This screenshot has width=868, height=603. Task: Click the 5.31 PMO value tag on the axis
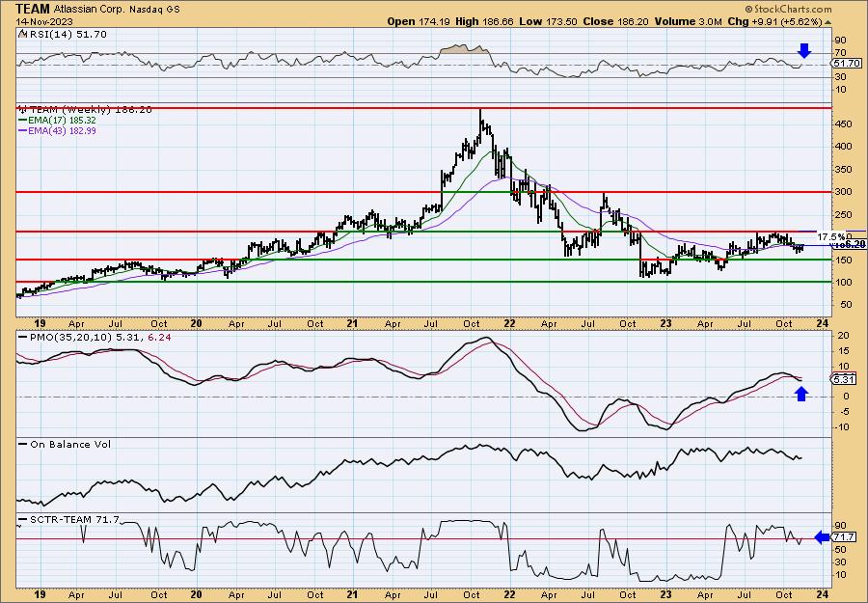(x=846, y=380)
